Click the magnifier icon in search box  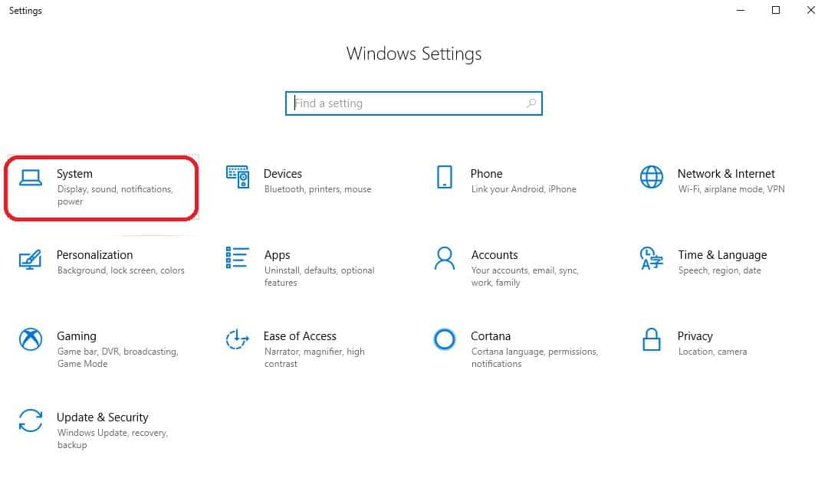tap(531, 103)
